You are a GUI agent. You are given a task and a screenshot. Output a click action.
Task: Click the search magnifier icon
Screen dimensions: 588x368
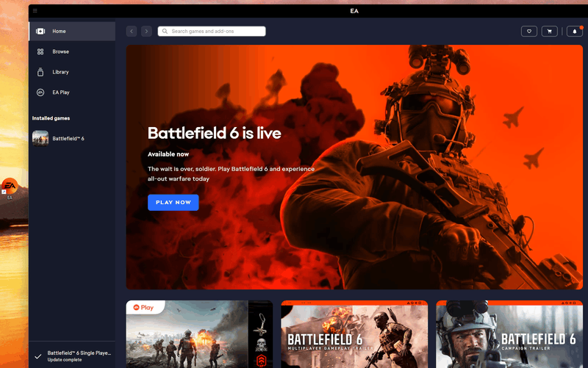165,31
